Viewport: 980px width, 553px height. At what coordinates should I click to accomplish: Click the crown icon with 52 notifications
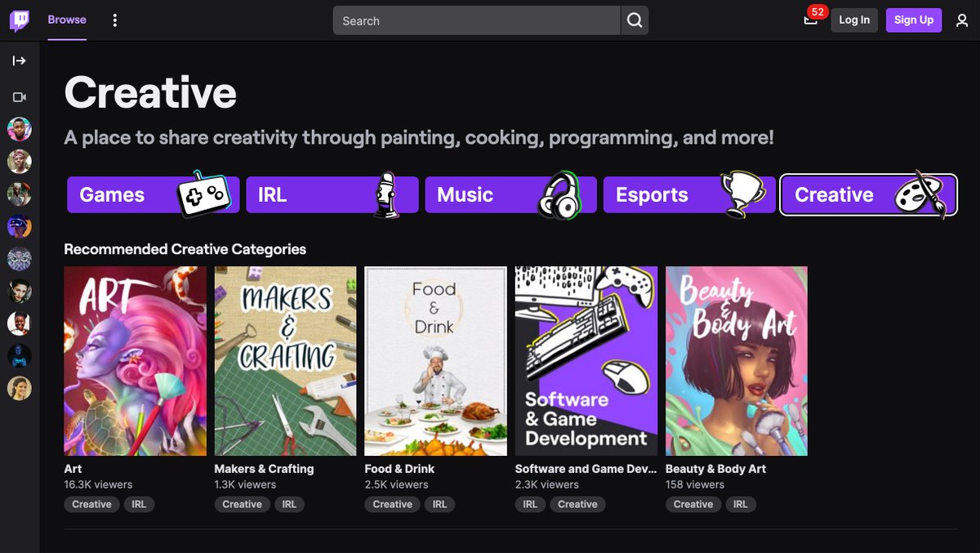coord(810,20)
